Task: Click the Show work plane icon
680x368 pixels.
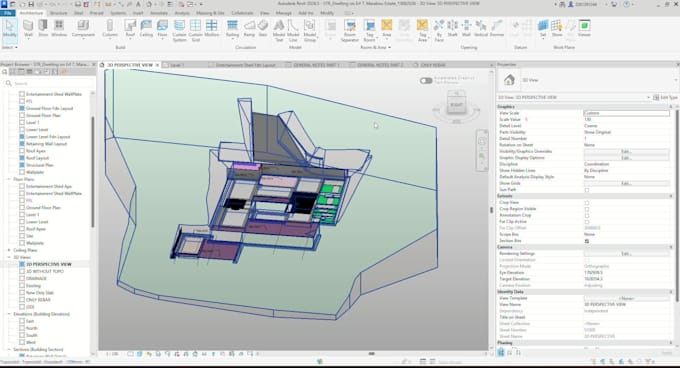Action: point(557,29)
